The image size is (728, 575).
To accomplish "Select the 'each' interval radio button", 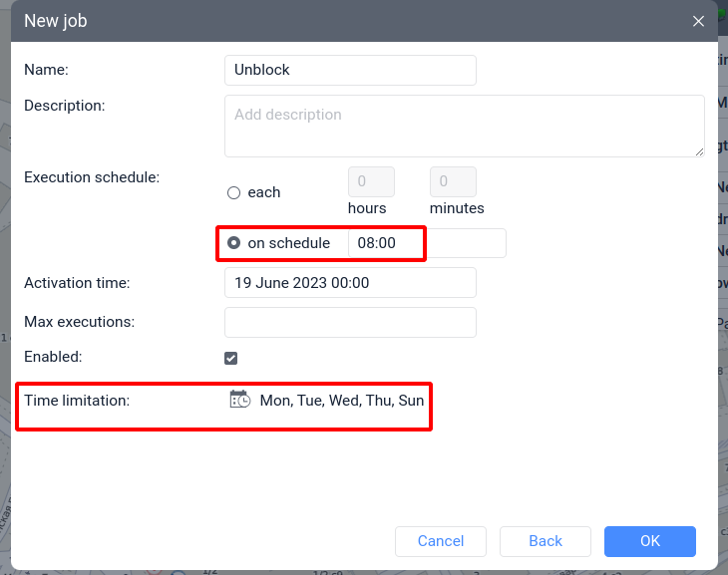I will click(x=234, y=192).
